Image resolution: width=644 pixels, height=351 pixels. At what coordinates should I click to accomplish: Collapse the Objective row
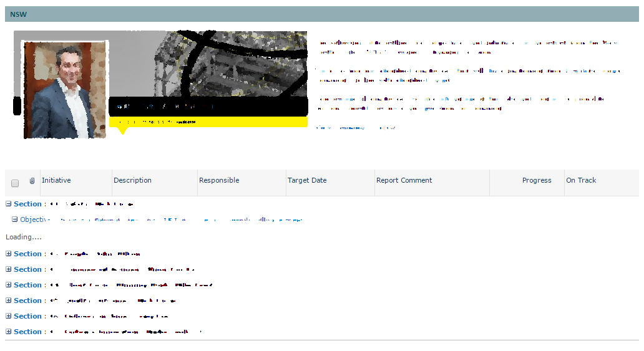click(15, 219)
